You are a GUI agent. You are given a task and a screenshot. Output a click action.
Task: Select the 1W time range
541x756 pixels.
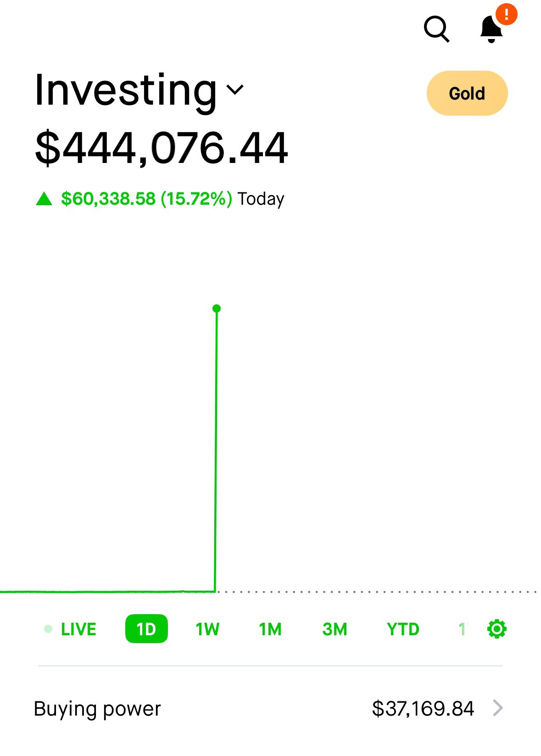click(207, 629)
